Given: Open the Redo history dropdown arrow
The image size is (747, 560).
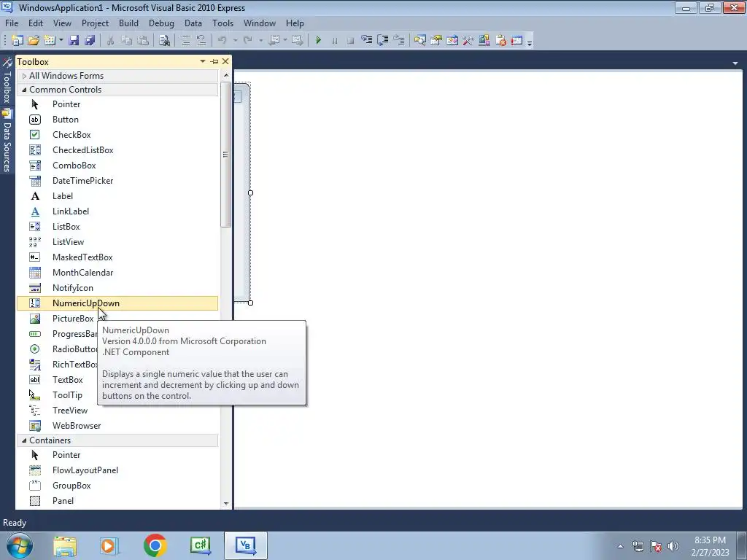Looking at the screenshot, I should pyautogui.click(x=260, y=41).
